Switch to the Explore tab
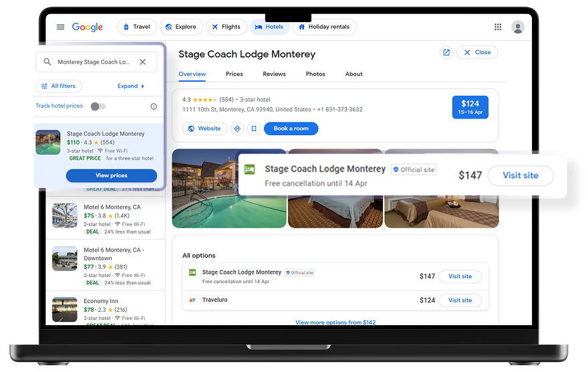 (181, 27)
